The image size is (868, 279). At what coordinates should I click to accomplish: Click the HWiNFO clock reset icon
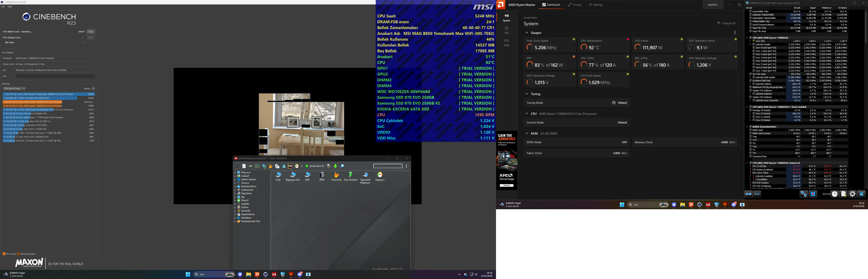(x=835, y=194)
